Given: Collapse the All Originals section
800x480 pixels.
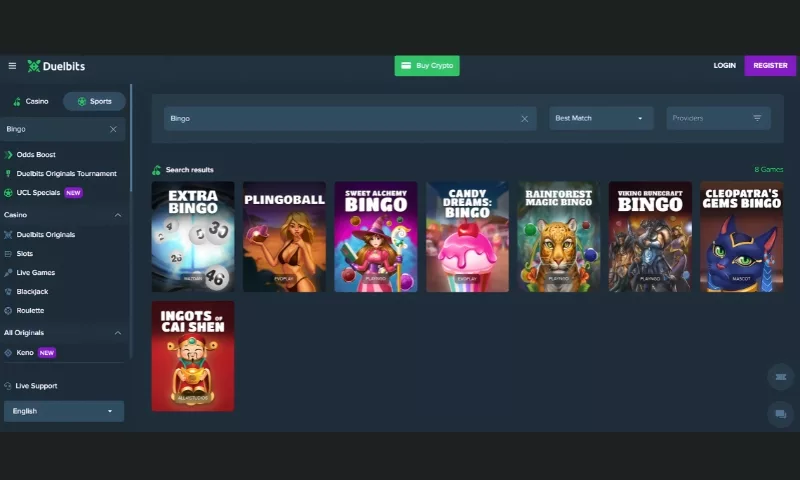Looking at the screenshot, I should [118, 333].
